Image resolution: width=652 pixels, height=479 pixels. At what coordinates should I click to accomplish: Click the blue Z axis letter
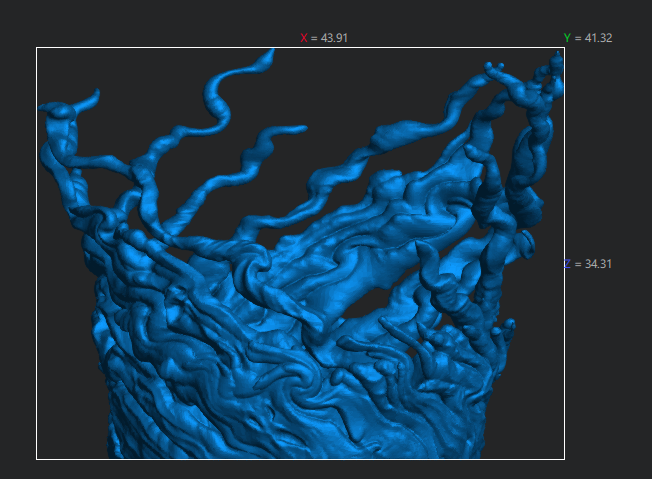click(567, 264)
